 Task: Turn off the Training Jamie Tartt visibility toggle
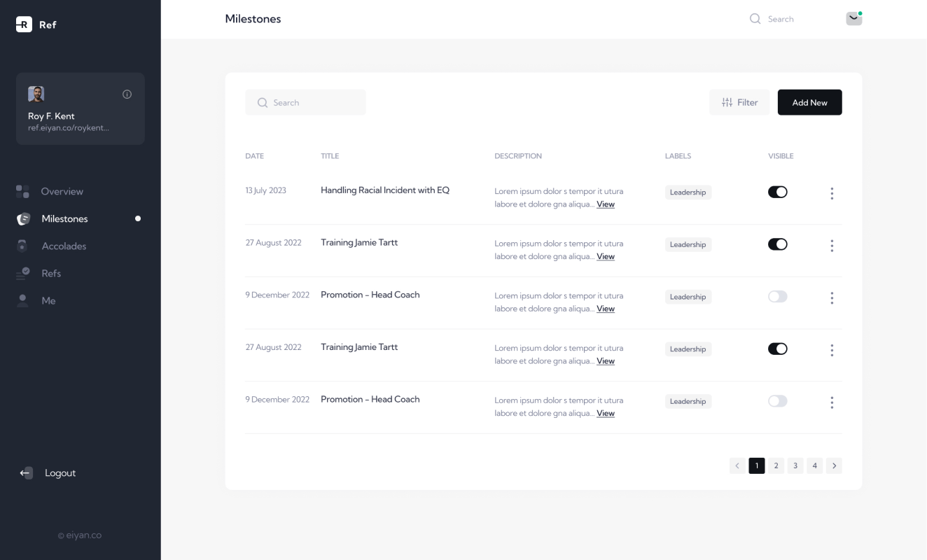[x=778, y=244]
